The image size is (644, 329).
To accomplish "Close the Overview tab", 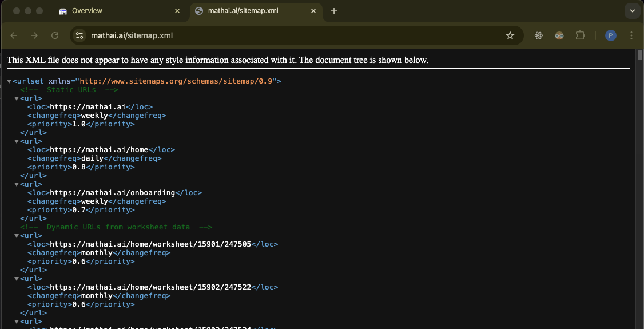I will pos(177,11).
